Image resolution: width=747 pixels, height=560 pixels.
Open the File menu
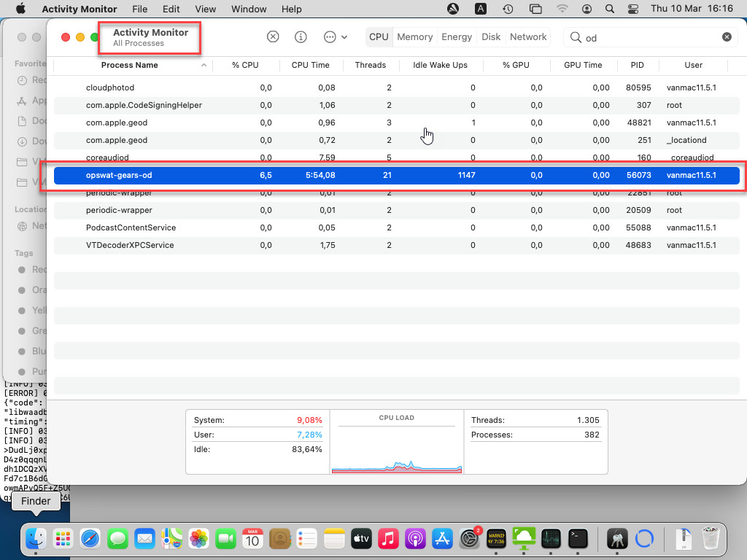pos(139,9)
